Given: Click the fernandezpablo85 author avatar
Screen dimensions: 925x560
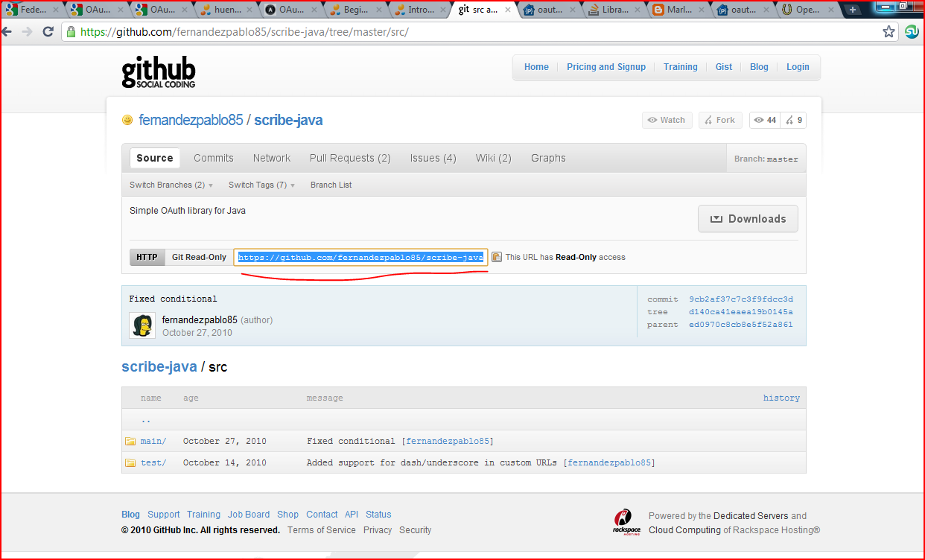Looking at the screenshot, I should [x=142, y=325].
